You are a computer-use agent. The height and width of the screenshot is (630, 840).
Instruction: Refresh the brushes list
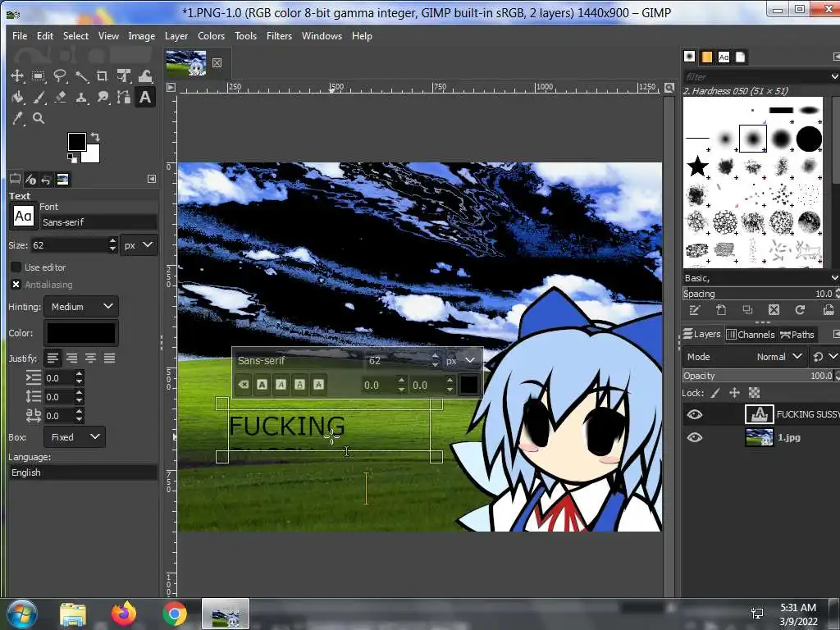click(800, 310)
